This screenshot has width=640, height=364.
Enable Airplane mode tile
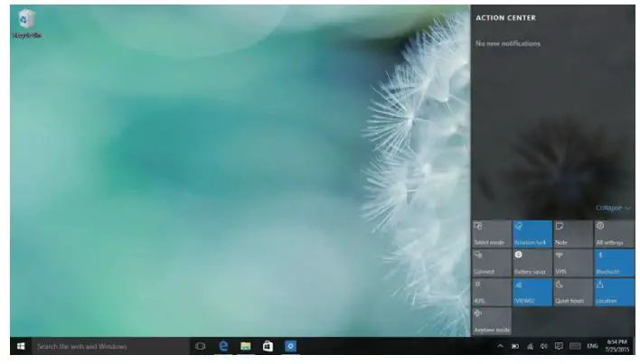tap(492, 322)
